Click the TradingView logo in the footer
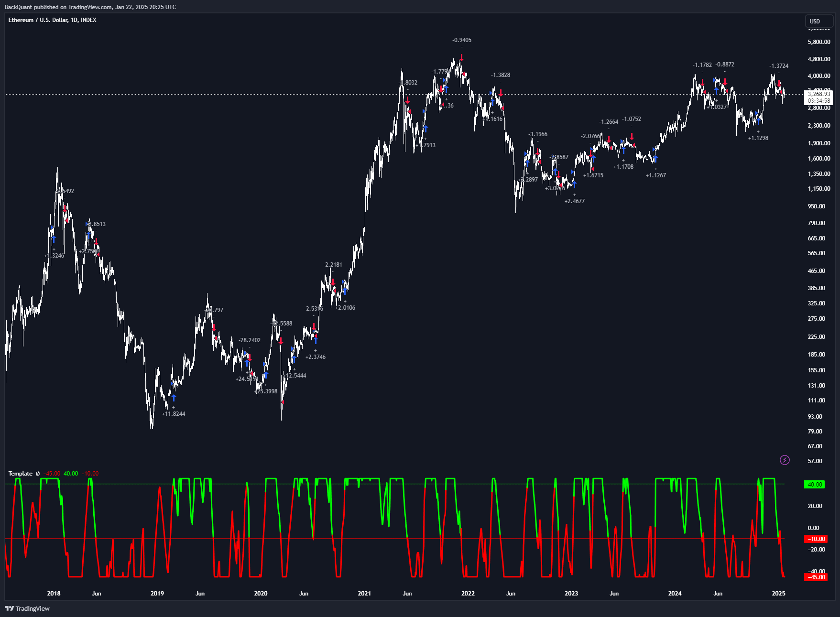 [27, 608]
